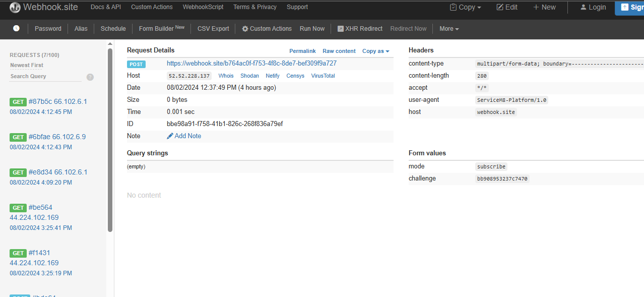The width and height of the screenshot is (644, 297).
Task: Click the Whois lookup link
Action: (226, 76)
